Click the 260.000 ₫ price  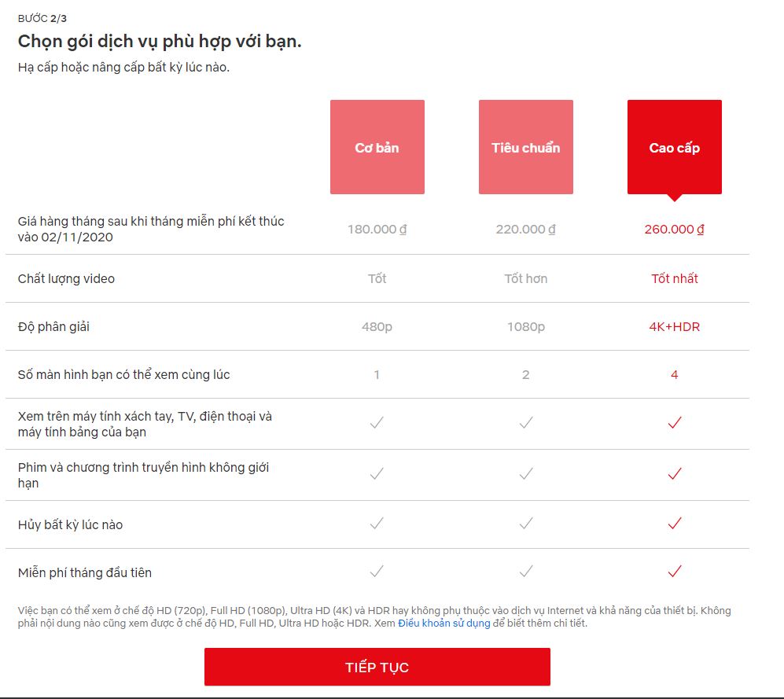pyautogui.click(x=674, y=230)
